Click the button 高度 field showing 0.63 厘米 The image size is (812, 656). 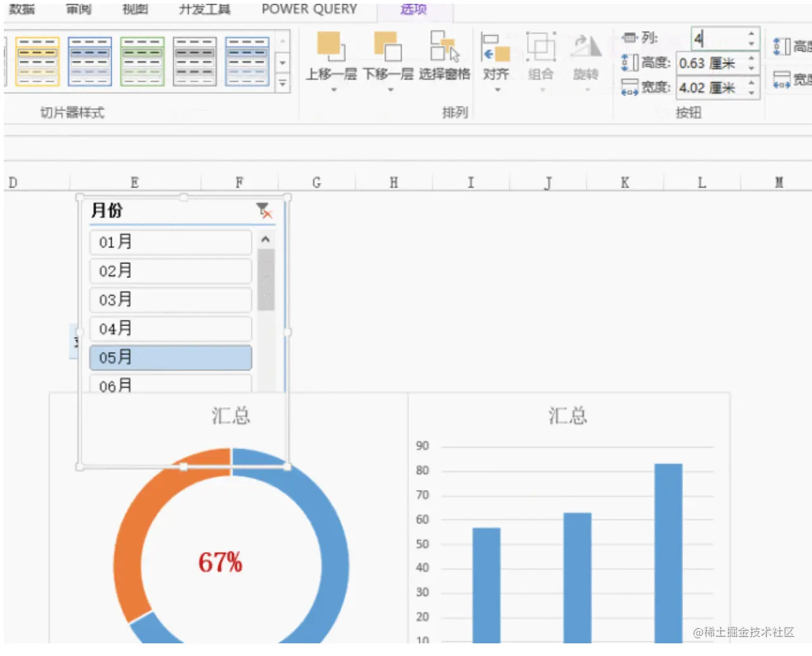click(711, 63)
